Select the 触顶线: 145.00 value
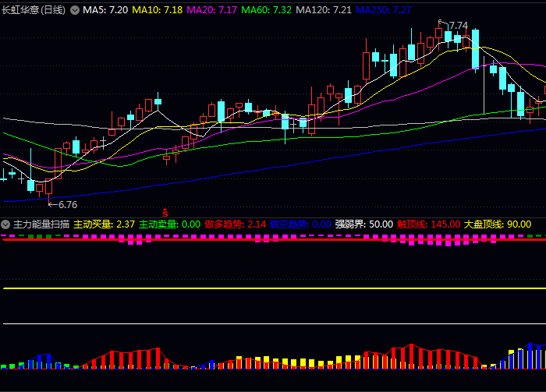 click(429, 224)
